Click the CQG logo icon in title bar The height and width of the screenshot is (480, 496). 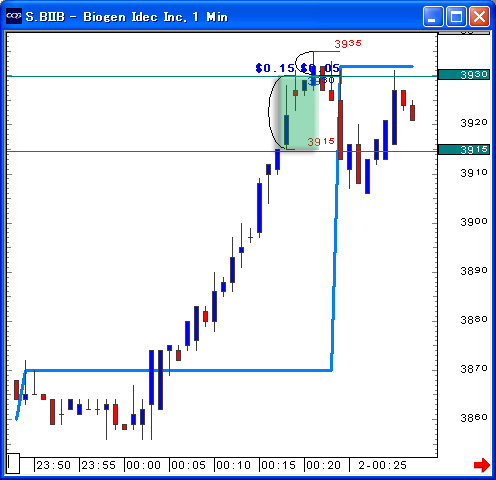(14, 16)
